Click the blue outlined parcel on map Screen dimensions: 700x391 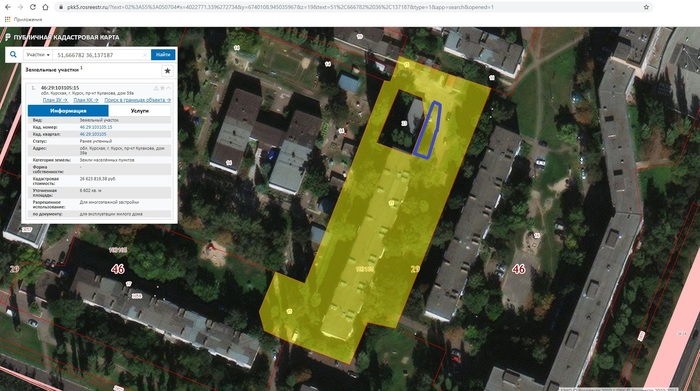coord(428,130)
